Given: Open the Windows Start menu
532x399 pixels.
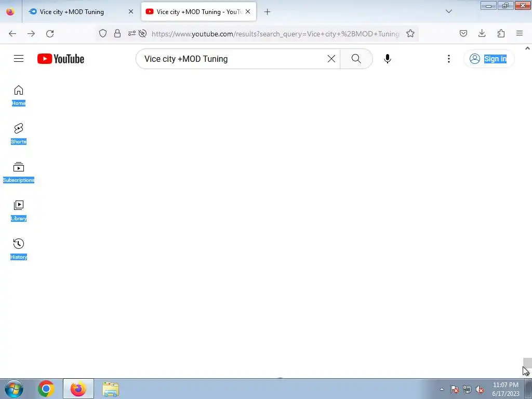Looking at the screenshot, I should coord(14,389).
